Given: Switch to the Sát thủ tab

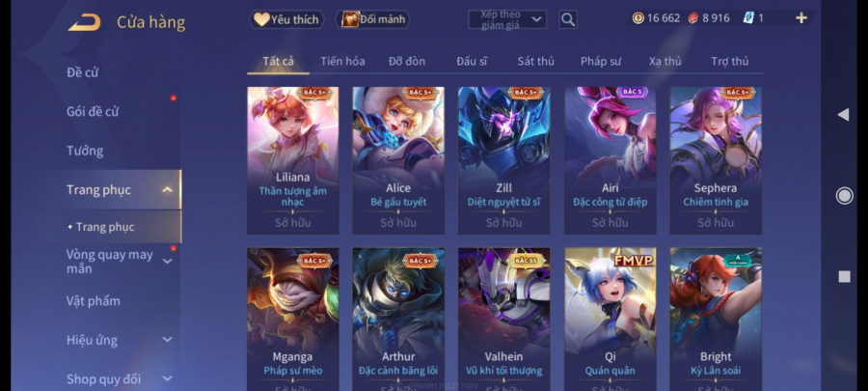Looking at the screenshot, I should point(535,62).
